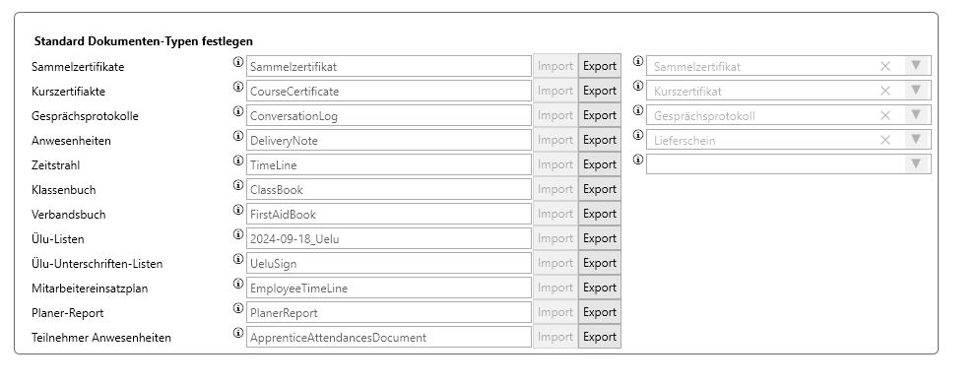Clear the Gesprächsprotokoll selection using X
This screenshot has width=980, height=385.
pos(885,115)
